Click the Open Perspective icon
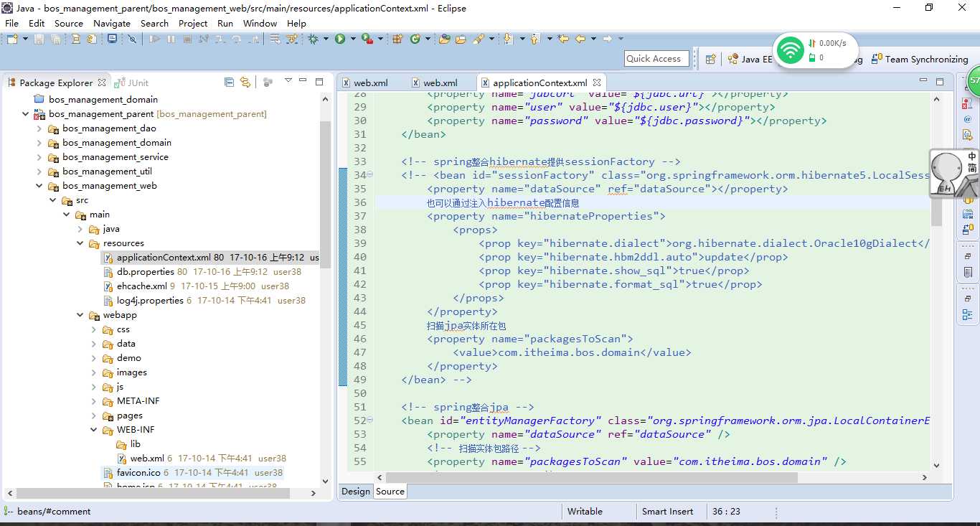The height and width of the screenshot is (526, 980). coord(710,59)
